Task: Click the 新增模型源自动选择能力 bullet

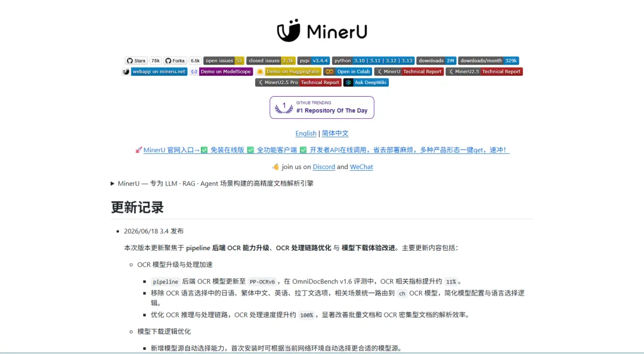Action: tap(276, 348)
